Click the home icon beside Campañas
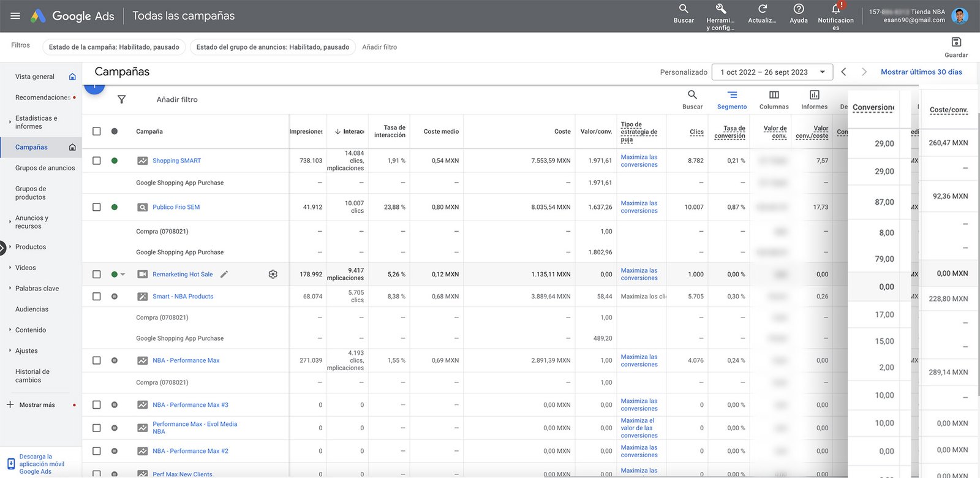The width and height of the screenshot is (980, 478). coord(72,147)
